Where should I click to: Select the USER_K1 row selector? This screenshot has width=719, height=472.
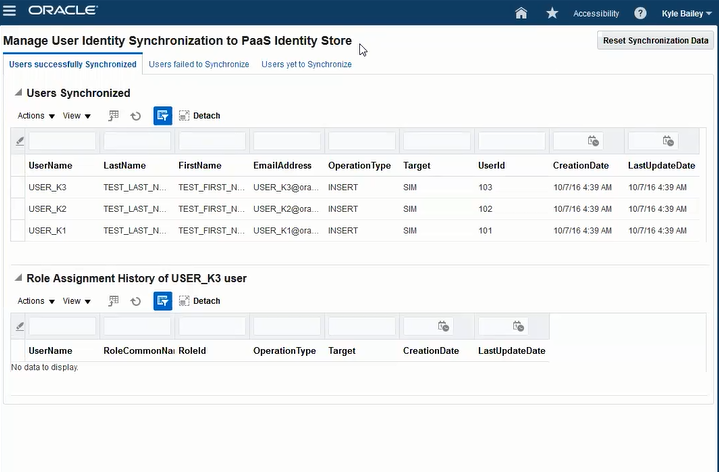click(x=18, y=230)
